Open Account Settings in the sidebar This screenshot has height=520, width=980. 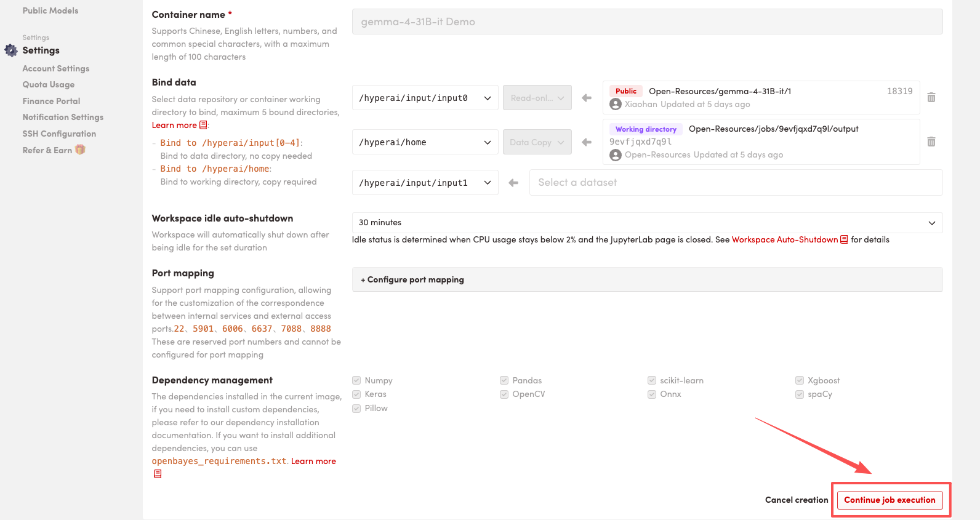pos(56,68)
